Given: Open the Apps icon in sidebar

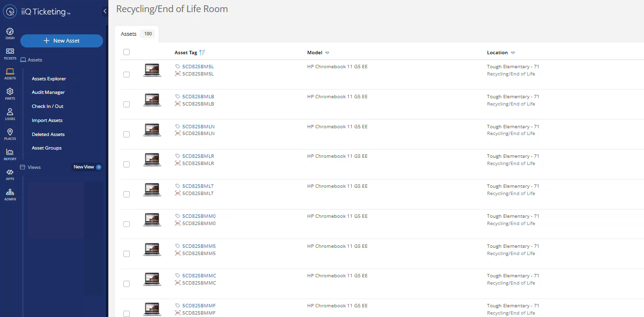Looking at the screenshot, I should pyautogui.click(x=10, y=173).
